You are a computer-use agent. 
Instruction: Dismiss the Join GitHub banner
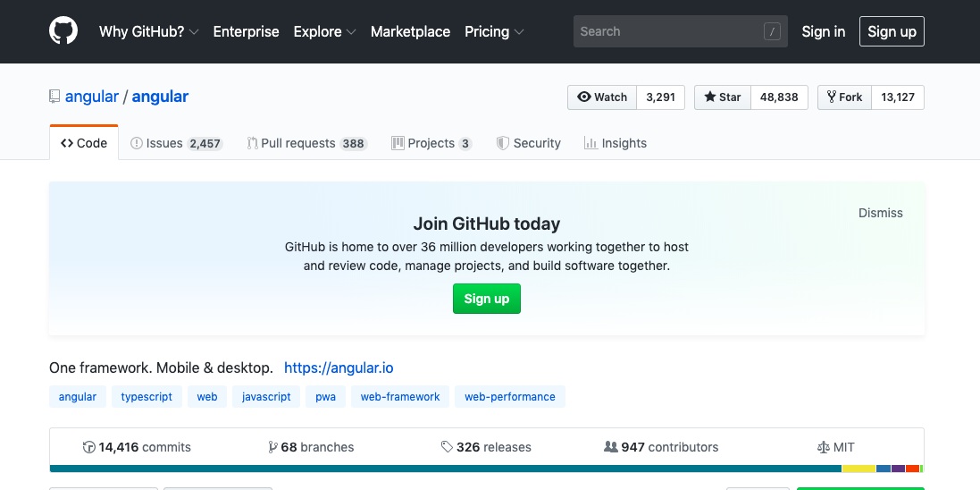(880, 213)
